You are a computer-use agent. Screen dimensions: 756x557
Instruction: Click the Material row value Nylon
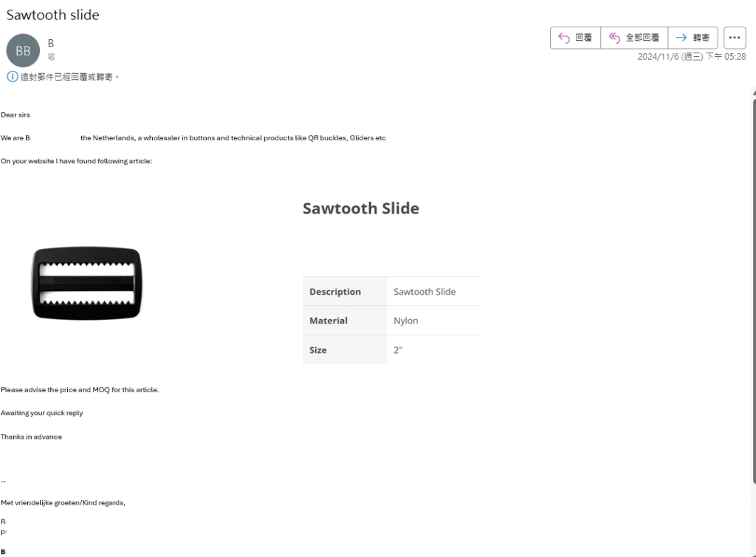pyautogui.click(x=405, y=321)
